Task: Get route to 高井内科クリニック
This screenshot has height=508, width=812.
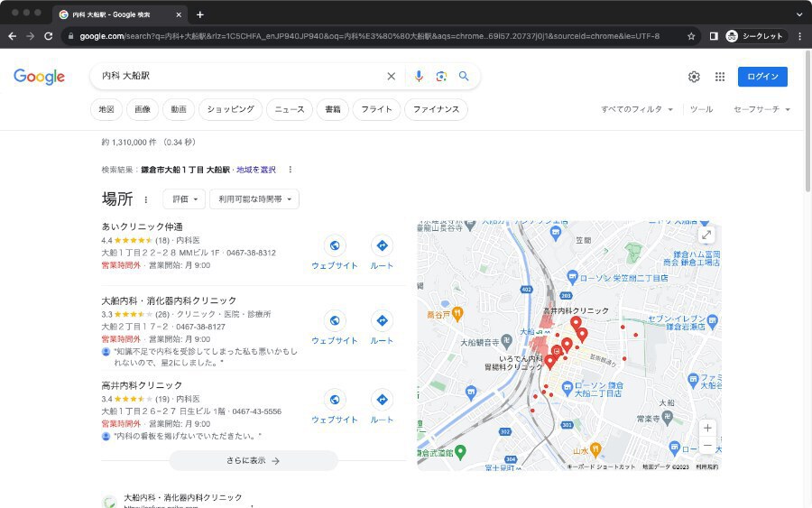Action: pyautogui.click(x=382, y=406)
